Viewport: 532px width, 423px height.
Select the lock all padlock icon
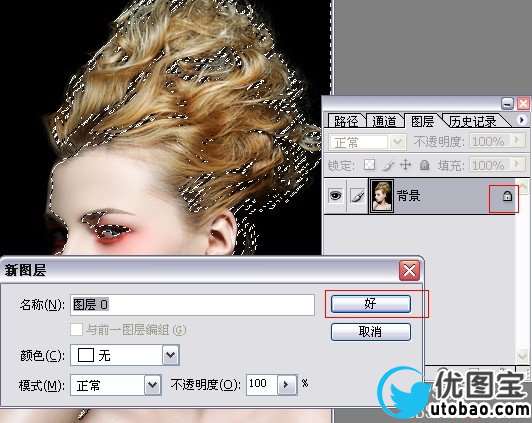click(x=424, y=165)
